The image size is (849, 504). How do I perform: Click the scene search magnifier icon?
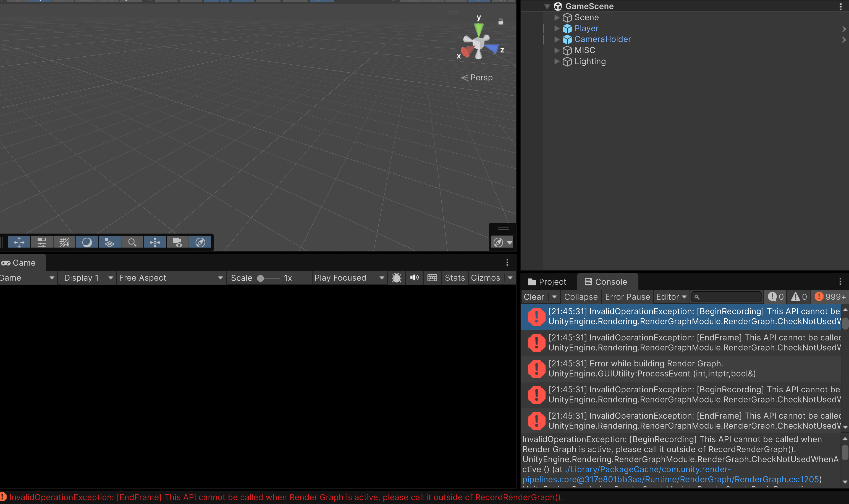pos(132,243)
